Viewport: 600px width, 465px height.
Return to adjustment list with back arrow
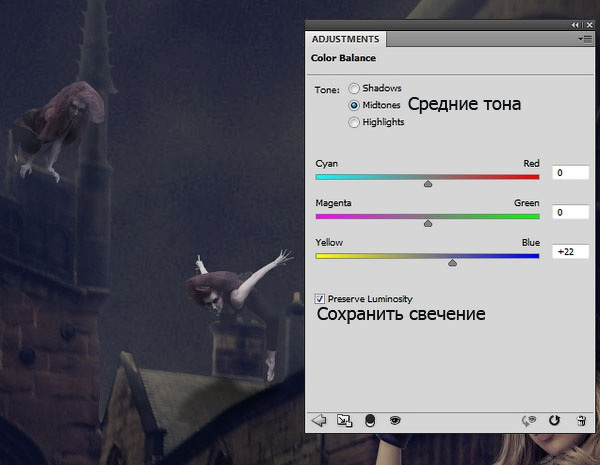(319, 421)
